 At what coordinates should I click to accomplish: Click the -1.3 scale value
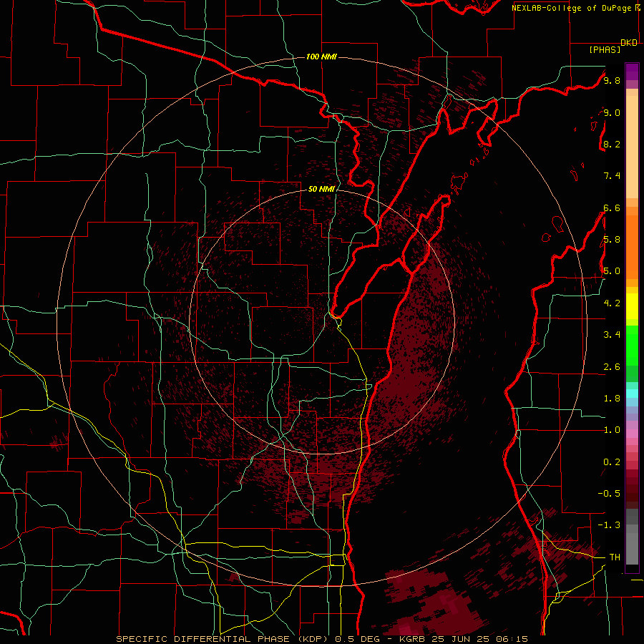pyautogui.click(x=609, y=525)
